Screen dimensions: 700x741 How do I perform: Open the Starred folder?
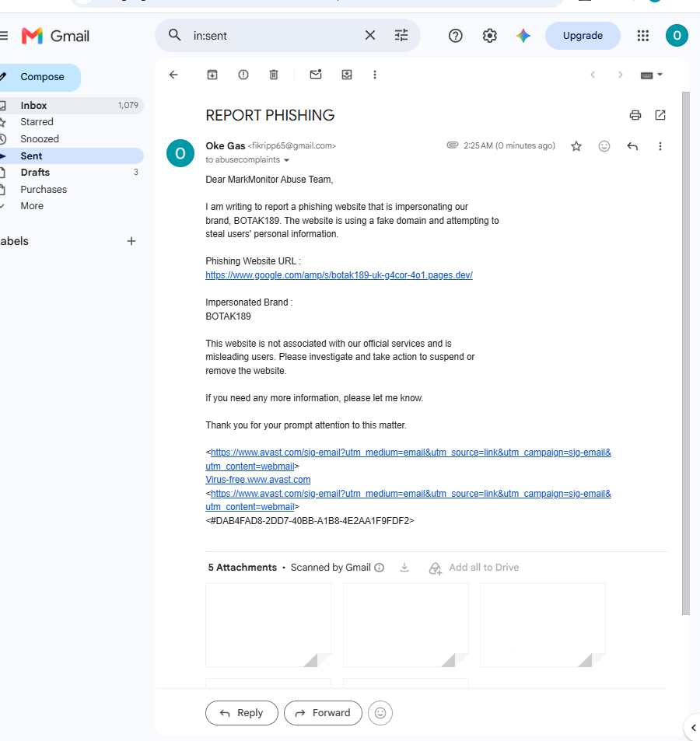[x=71, y=122]
